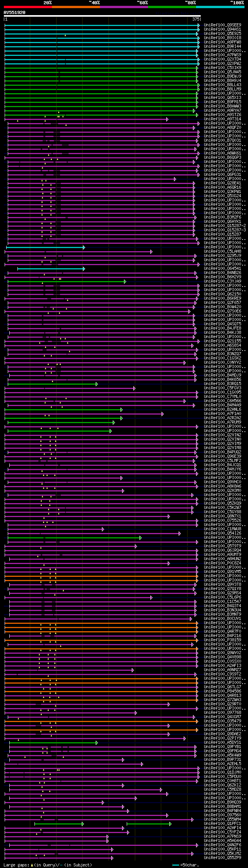Select the label UniRef100_Q2F657
248x868 pixels.
tap(222, 302)
